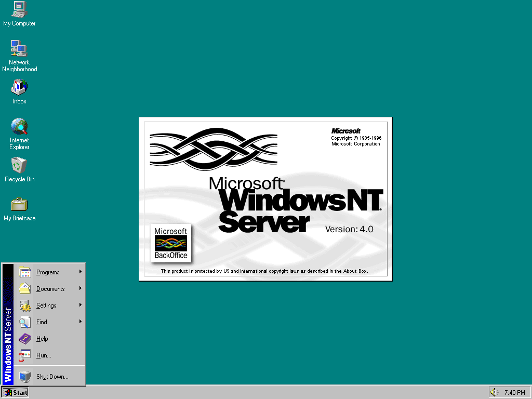Click the copyright protection notice on splash
The width and height of the screenshot is (532, 399).
pos(264,271)
